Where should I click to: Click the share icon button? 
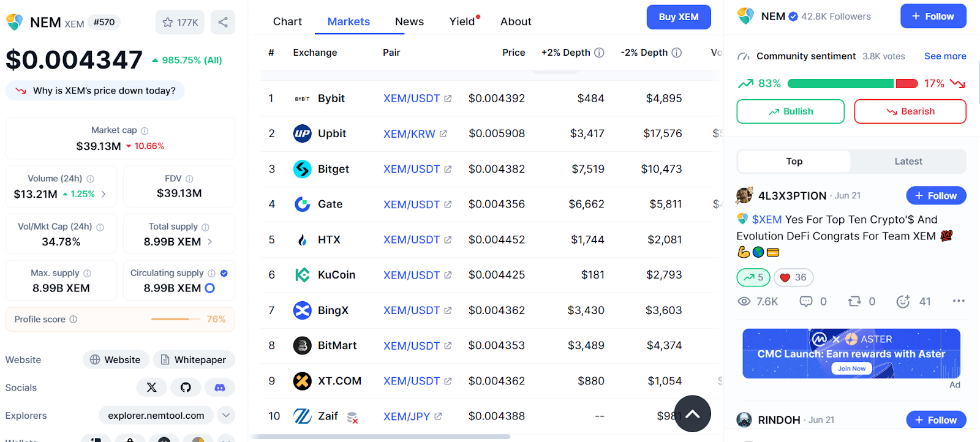[x=223, y=22]
